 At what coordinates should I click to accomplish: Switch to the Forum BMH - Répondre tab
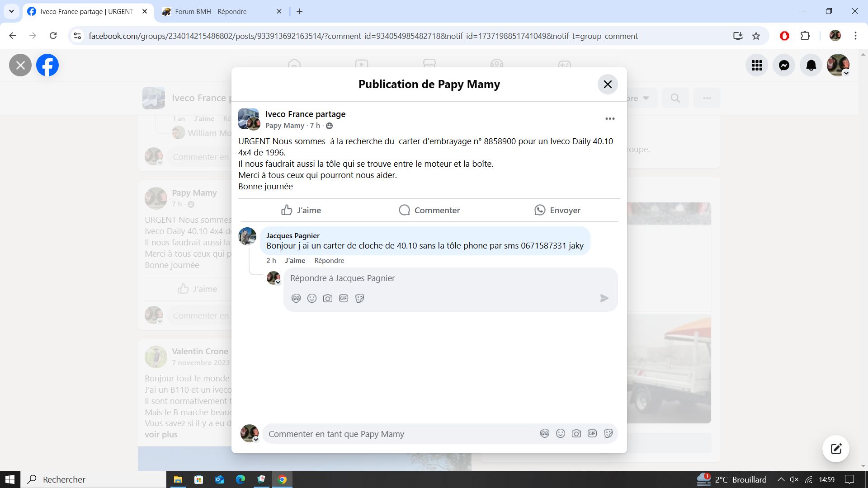pyautogui.click(x=211, y=12)
